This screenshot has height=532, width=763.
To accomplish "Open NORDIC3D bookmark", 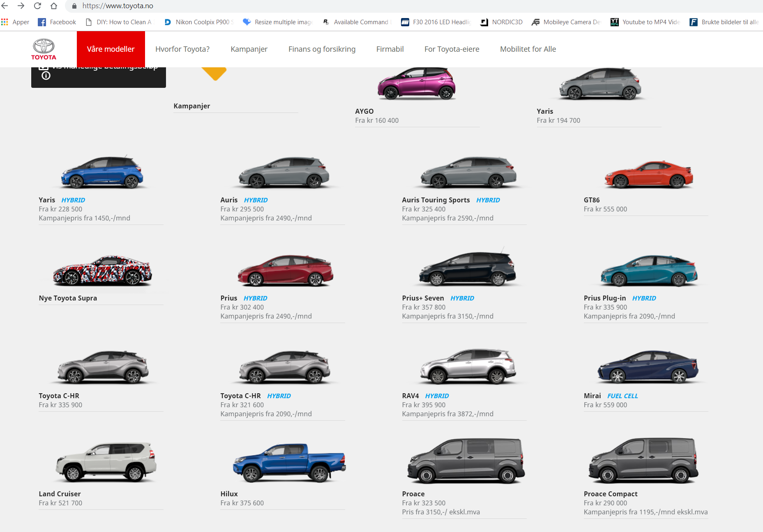I will click(502, 22).
